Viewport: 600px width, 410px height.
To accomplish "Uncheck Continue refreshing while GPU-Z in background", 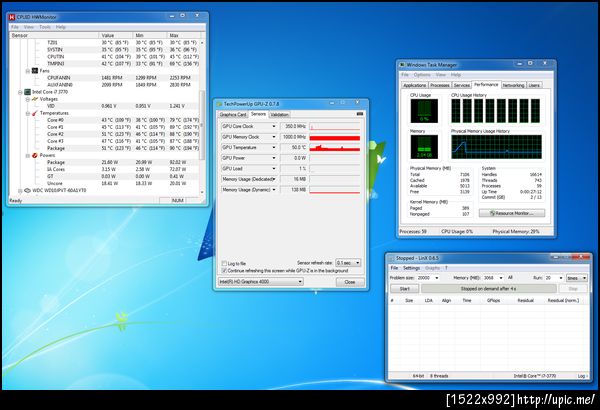I will pyautogui.click(x=224, y=271).
